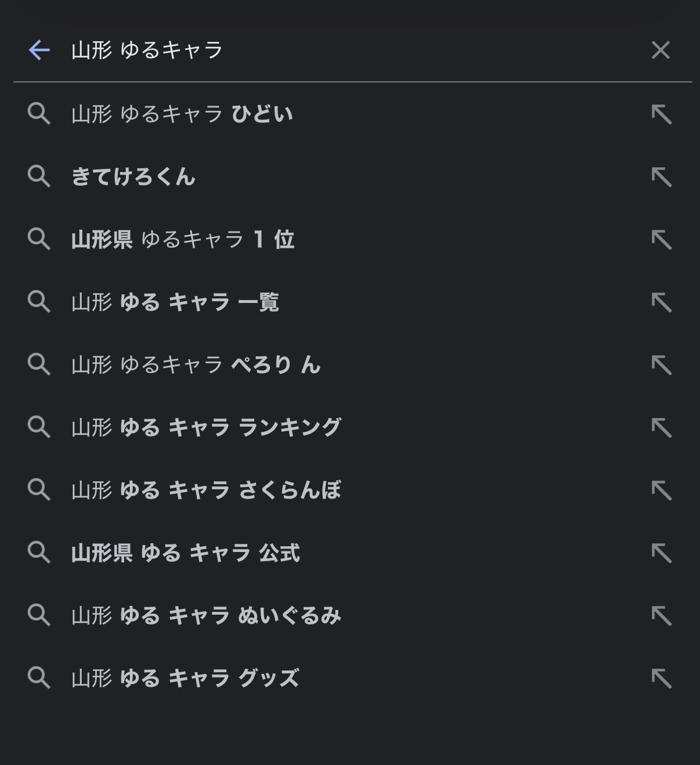This screenshot has width=700, height=765.
Task: Pick suggestion 山形 ゆる キャラ ランキング
Action: click(206, 427)
